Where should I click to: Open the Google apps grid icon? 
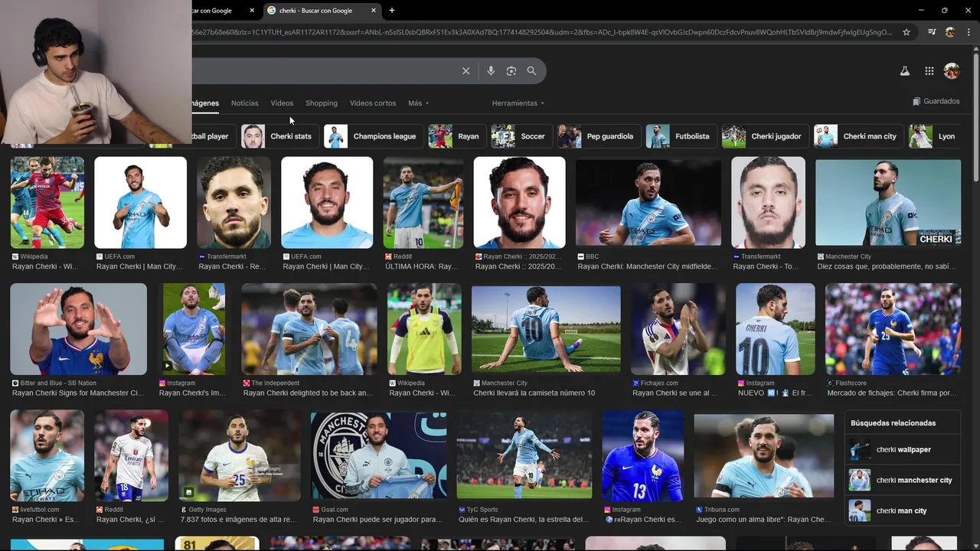pos(929,71)
